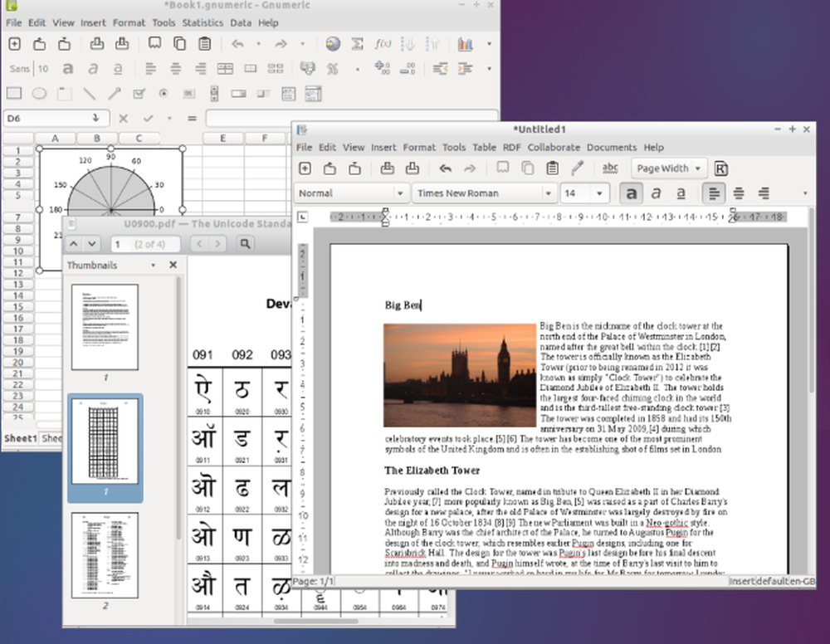Toggle underline in AbiWord format bar
830x644 pixels.
click(681, 193)
